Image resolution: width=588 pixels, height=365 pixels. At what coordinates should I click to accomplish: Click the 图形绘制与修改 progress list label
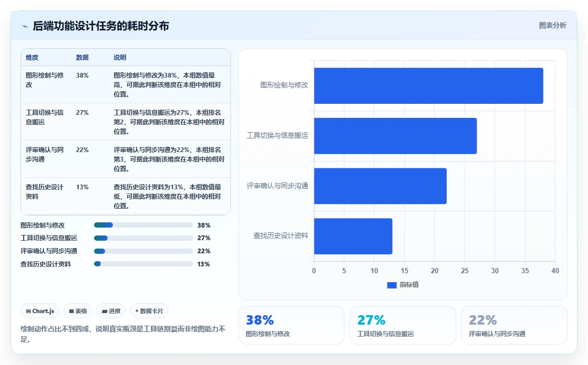pyautogui.click(x=43, y=225)
